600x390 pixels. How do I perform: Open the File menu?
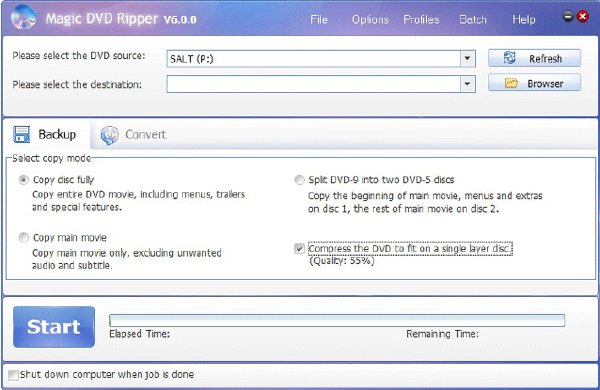click(319, 20)
